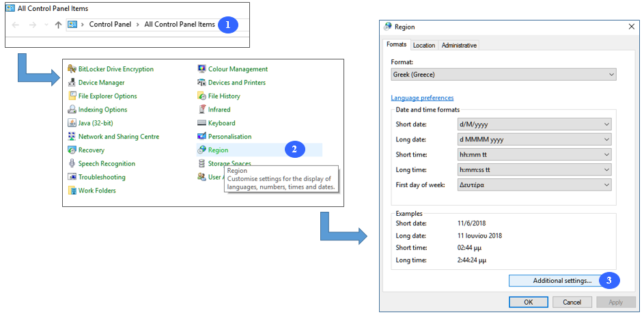Switch to the Location tab
Screen dimensions: 644x317
pyautogui.click(x=423, y=45)
